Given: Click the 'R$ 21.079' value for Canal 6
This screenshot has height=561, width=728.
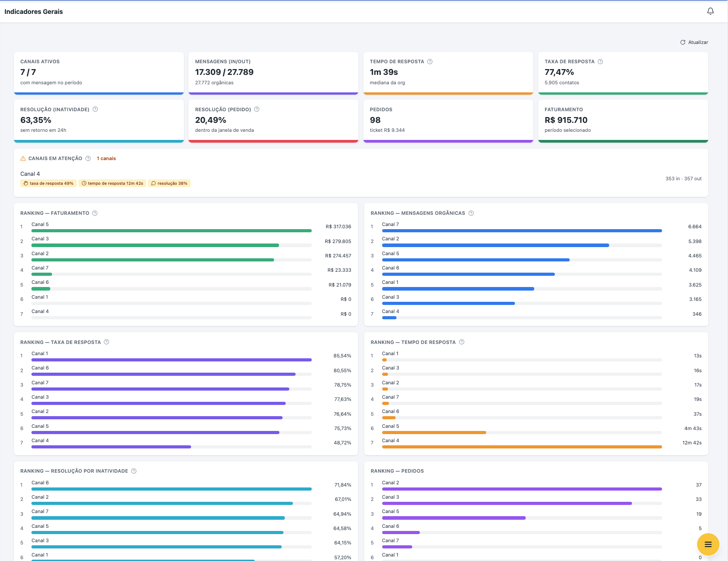Looking at the screenshot, I should click(340, 285).
